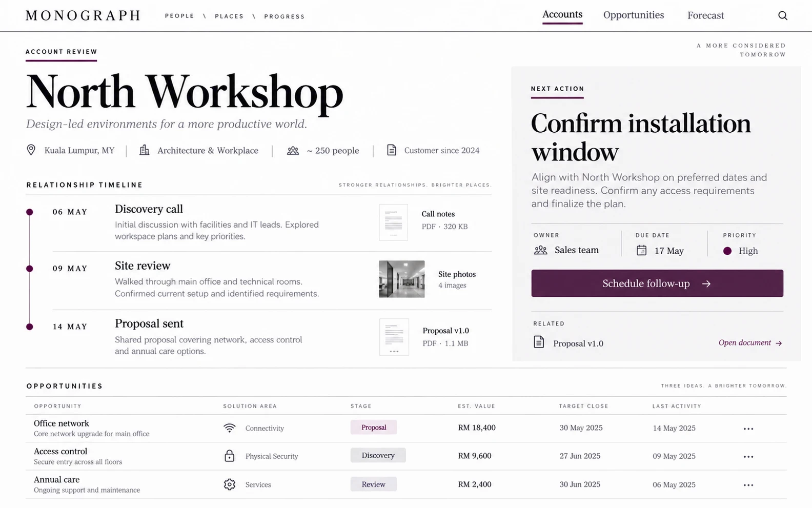Image resolution: width=812 pixels, height=508 pixels.
Task: Open the Annual care opportunity
Action: (56, 479)
